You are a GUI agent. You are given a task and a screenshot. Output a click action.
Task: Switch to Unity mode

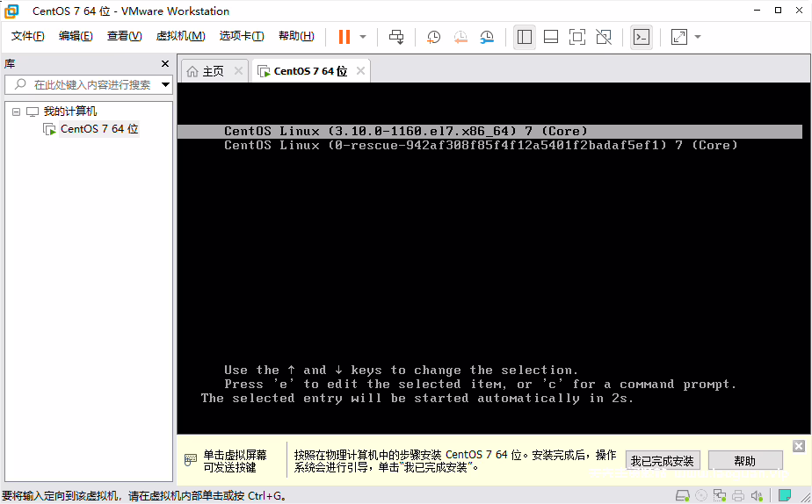(604, 37)
